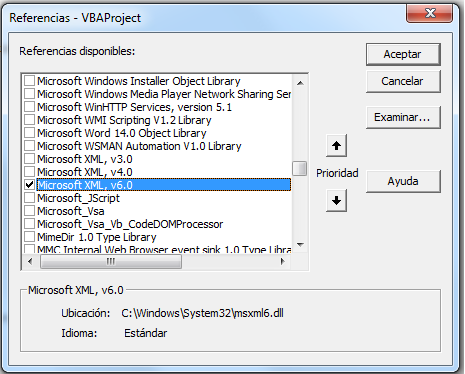Click the list's vertical scroll up arrow
Viewport: 465px width, 374px height.
pos(300,83)
